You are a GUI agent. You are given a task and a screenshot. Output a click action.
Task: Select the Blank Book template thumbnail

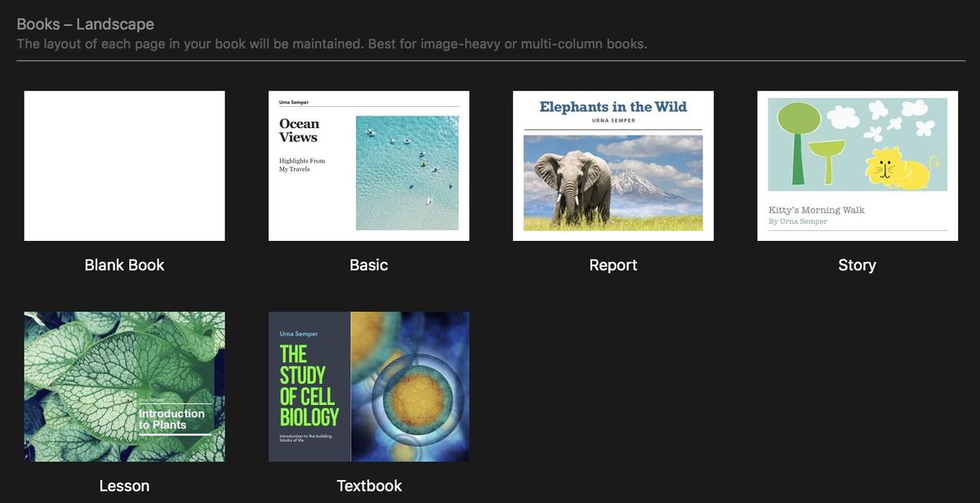124,165
